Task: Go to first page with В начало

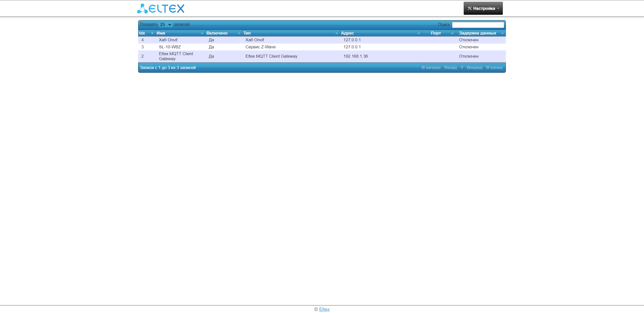Action: point(431,68)
